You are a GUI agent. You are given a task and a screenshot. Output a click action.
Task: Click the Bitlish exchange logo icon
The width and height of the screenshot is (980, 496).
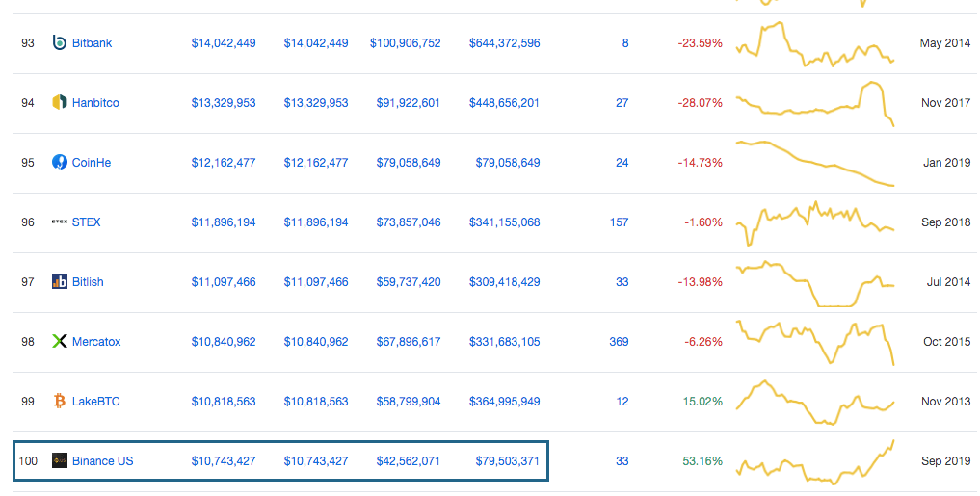tap(60, 282)
